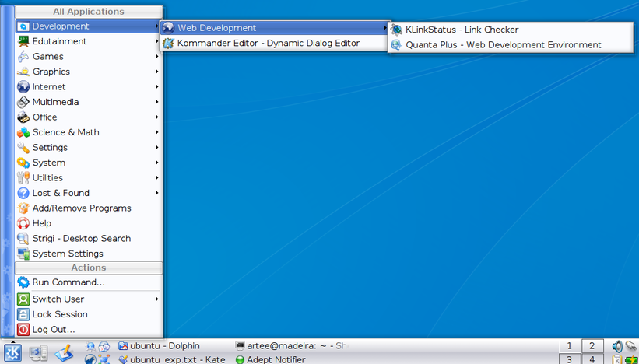Open the Lost & Found menu category
The height and width of the screenshot is (364, 639).
point(89,193)
